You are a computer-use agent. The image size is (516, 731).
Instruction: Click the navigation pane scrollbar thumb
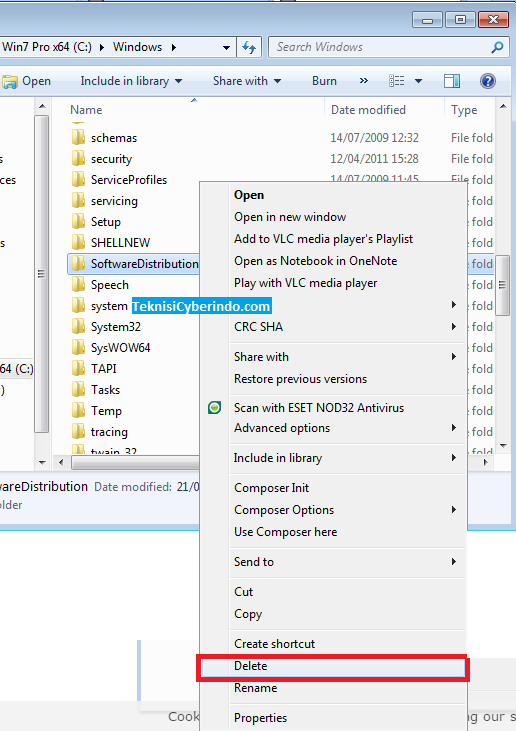[41, 274]
